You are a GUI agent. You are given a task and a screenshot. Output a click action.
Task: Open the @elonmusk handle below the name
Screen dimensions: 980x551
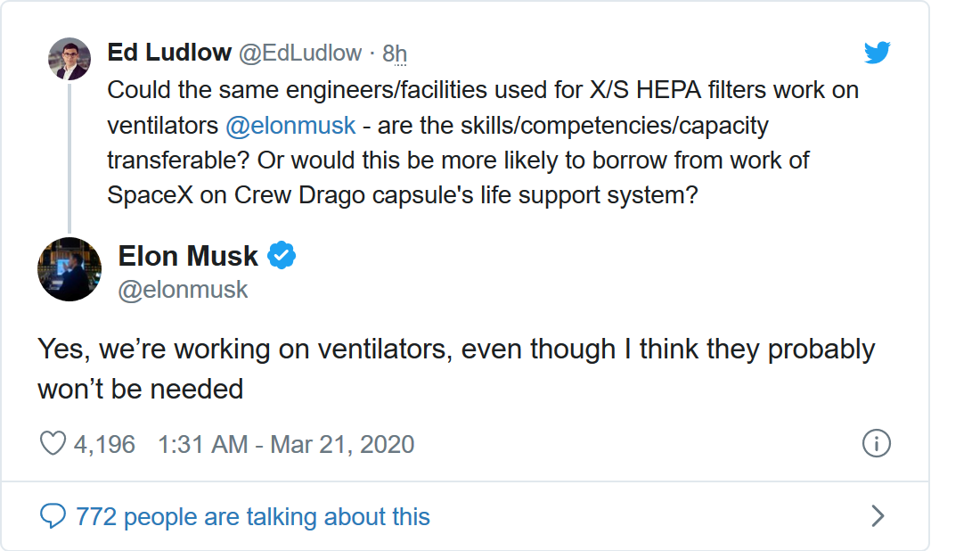(183, 291)
